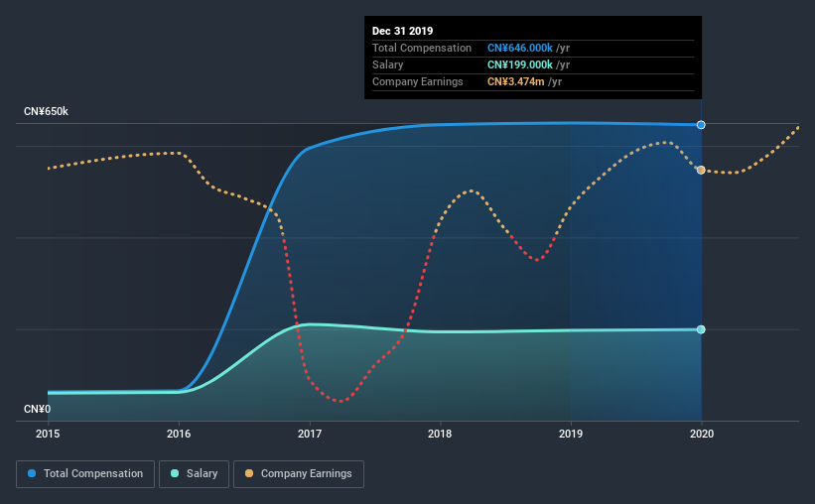Select the teal Salary data point at 2020

coord(701,329)
